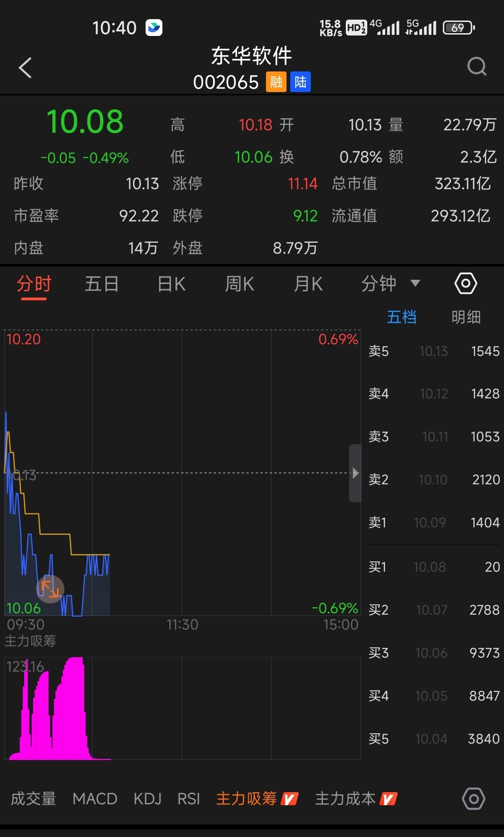Tap the 卖2 row at 10.10
This screenshot has height=837, width=504.
coord(434,480)
